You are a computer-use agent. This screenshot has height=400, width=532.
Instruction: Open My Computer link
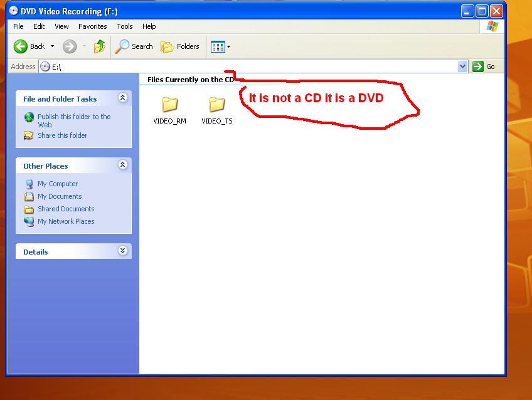(x=58, y=184)
